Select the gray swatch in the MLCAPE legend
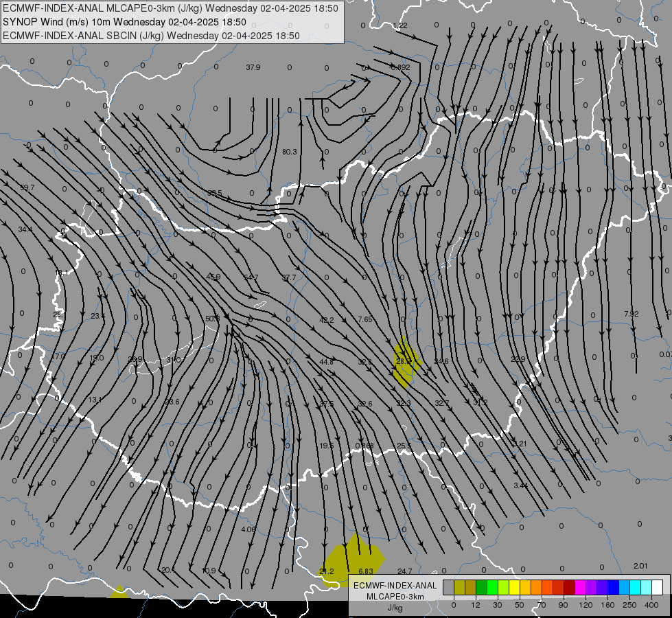The image size is (672, 618). pyautogui.click(x=449, y=587)
